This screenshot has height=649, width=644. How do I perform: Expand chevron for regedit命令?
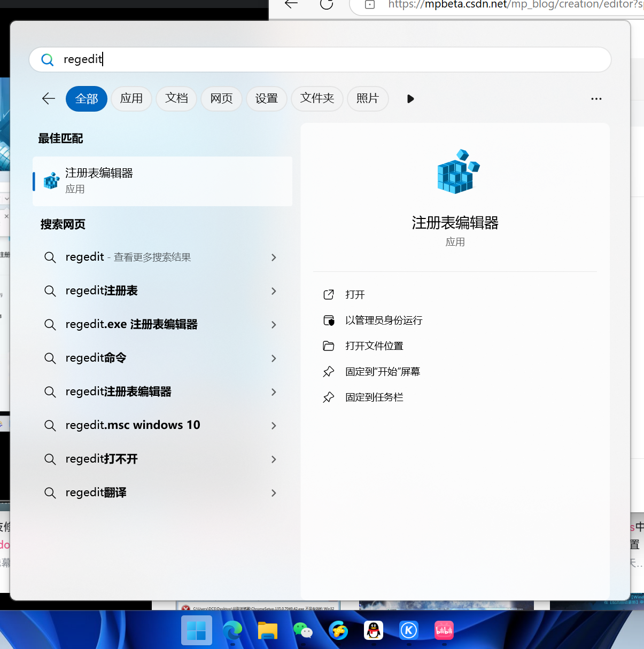pyautogui.click(x=274, y=358)
